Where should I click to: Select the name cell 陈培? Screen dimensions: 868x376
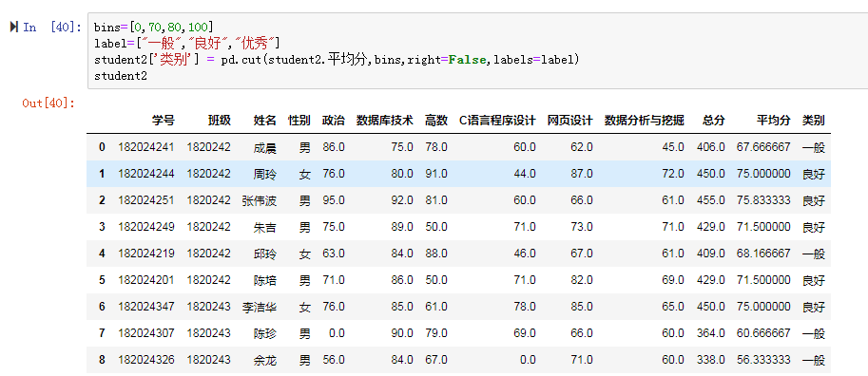pos(265,281)
